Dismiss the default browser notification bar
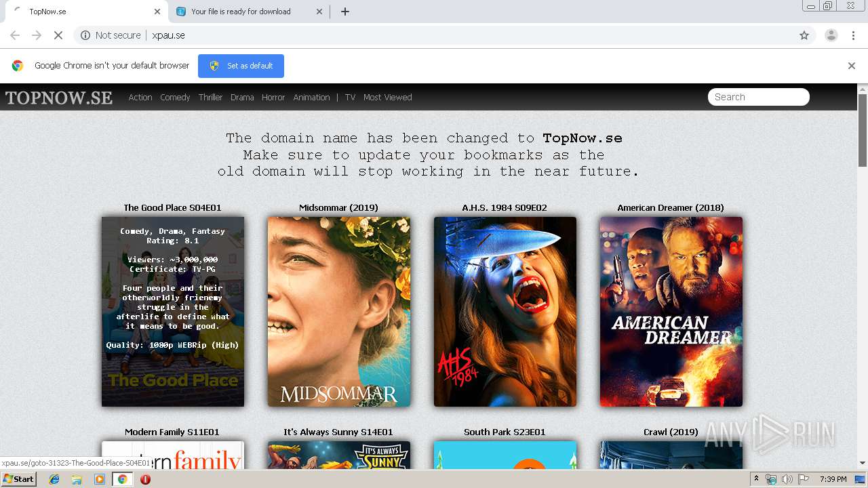868x488 pixels. pyautogui.click(x=852, y=66)
